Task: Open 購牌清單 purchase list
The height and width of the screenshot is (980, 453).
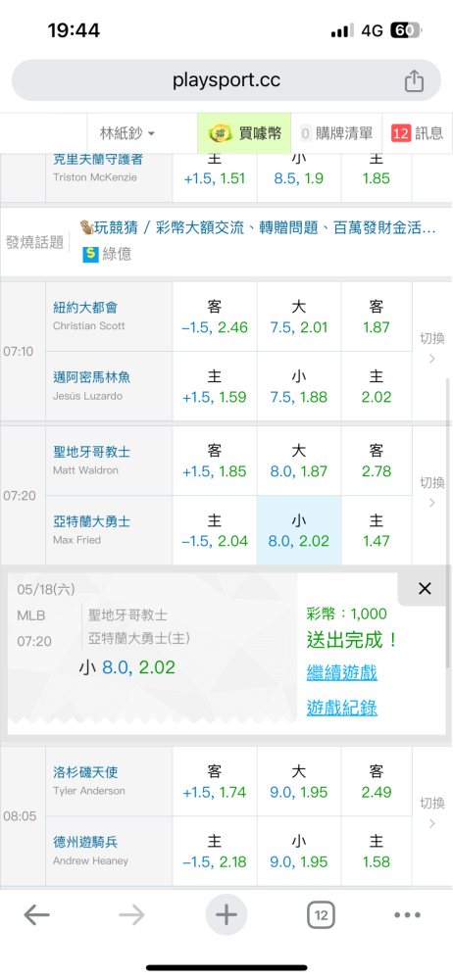Action: click(x=336, y=133)
